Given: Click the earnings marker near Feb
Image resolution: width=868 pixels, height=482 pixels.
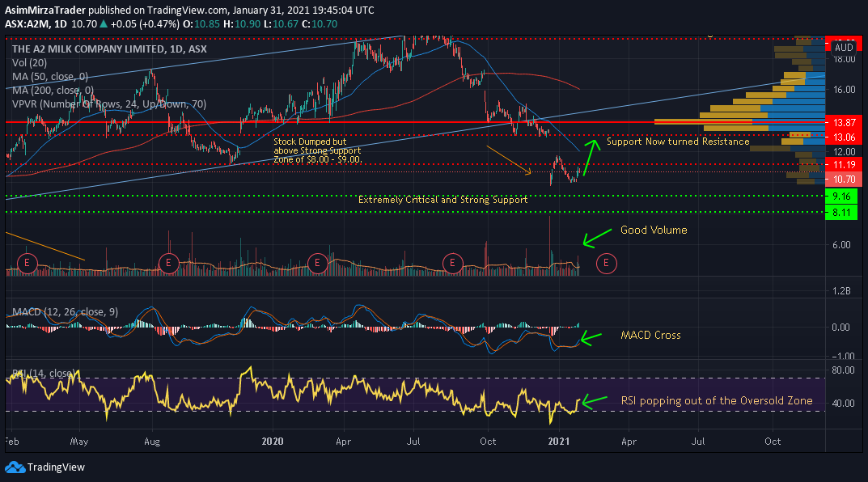Looking at the screenshot, I should point(27,263).
